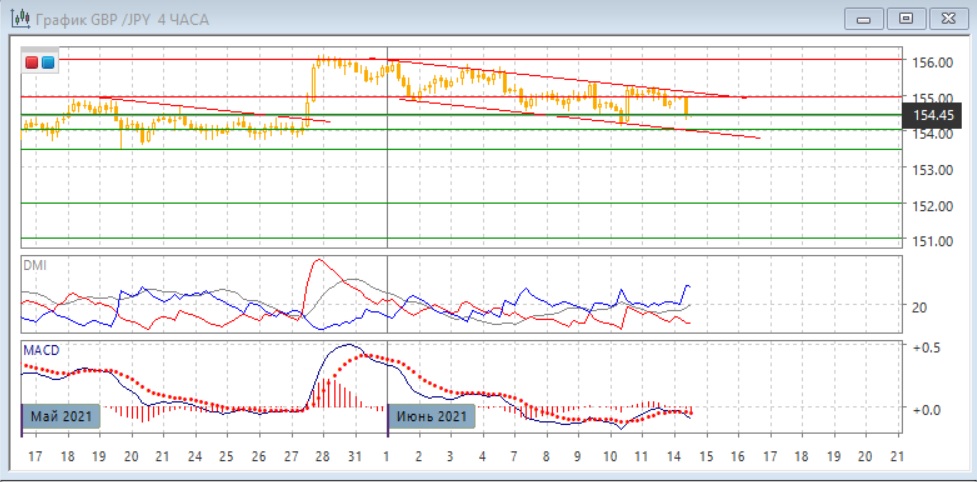
Task: Click the 153.00 price axis label
Action: (x=930, y=170)
